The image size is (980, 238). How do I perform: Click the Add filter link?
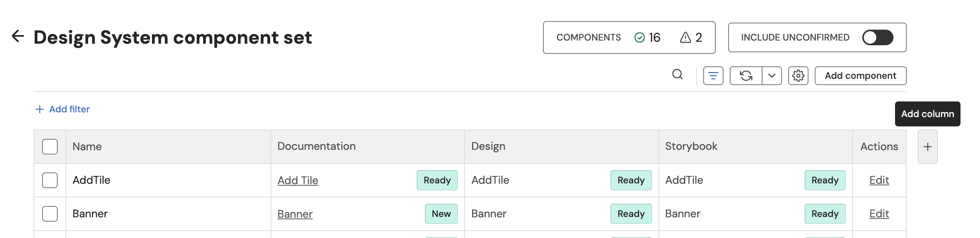click(x=63, y=109)
